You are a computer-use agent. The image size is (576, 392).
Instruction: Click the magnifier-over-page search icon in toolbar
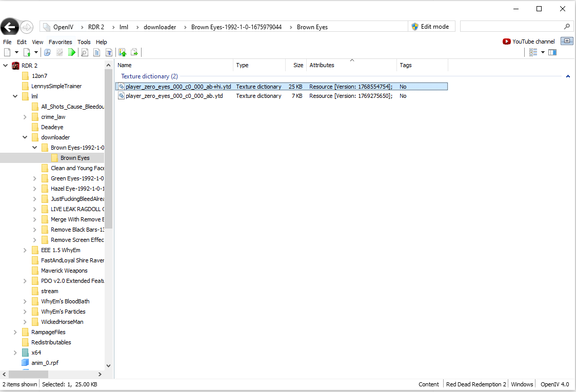85,52
